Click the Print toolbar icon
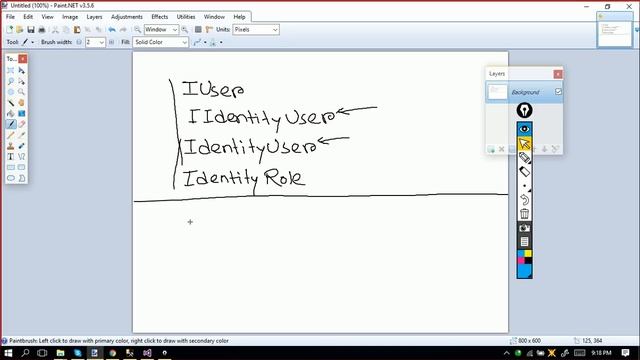Image resolution: width=640 pixels, height=360 pixels. pyautogui.click(x=41, y=29)
